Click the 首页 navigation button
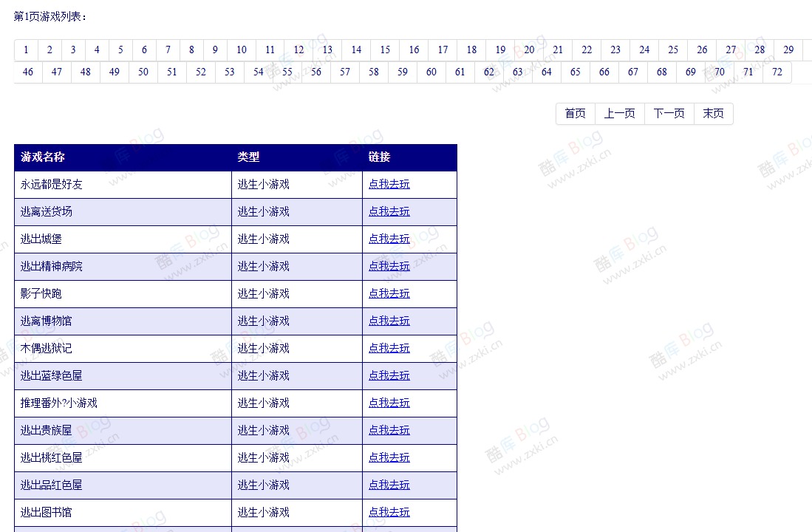This screenshot has width=812, height=532. [575, 113]
